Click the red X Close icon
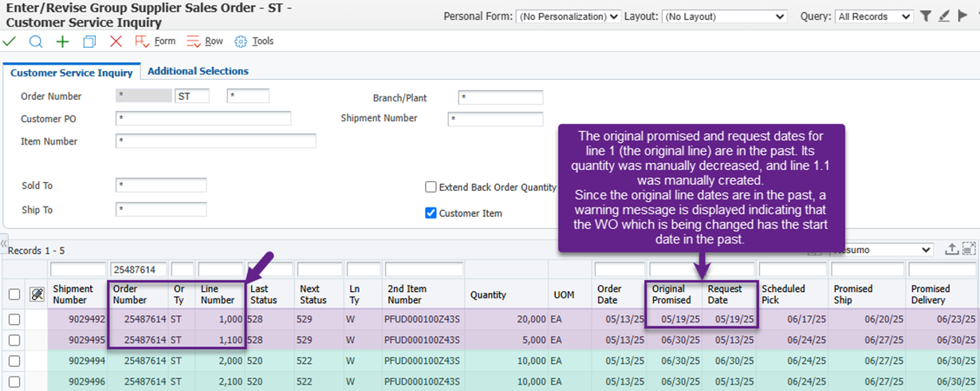Viewport: 980px width, 391px height. click(x=116, y=41)
